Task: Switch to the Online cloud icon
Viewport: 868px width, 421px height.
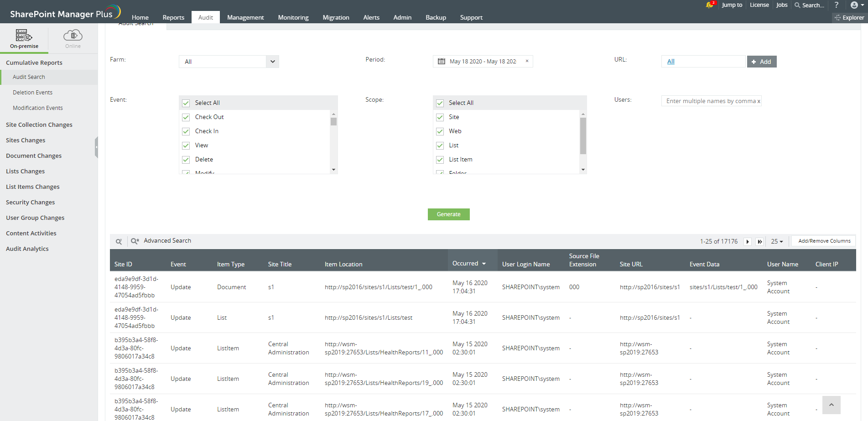Action: click(x=73, y=36)
